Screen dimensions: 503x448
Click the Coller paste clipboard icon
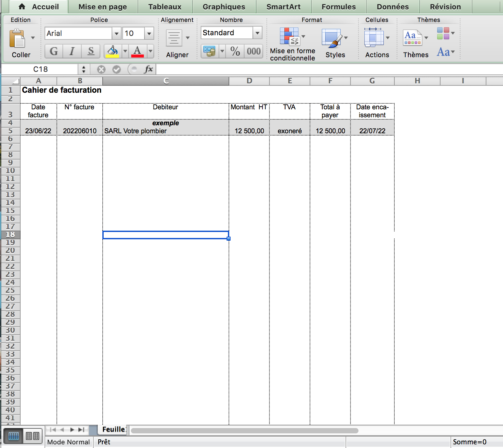click(17, 39)
